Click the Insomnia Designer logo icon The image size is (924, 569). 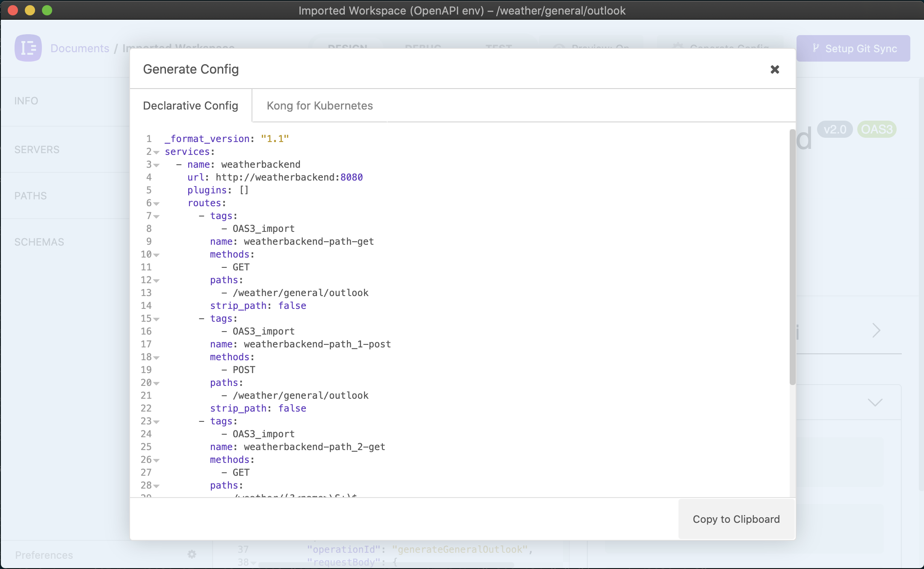point(28,48)
